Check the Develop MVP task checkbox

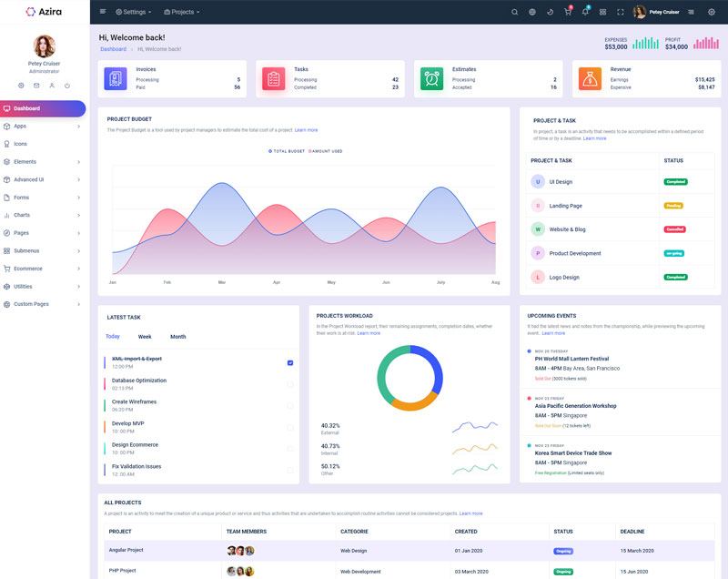[290, 427]
